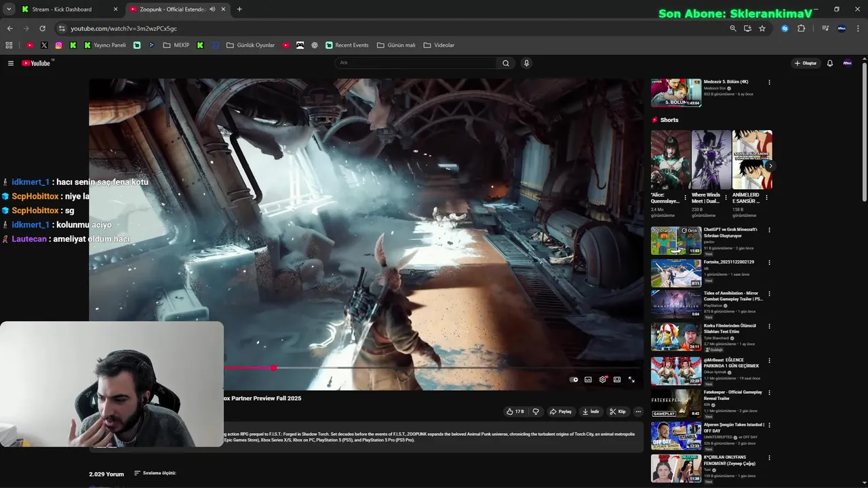Open the comment sort order menu
This screenshot has height=488, width=868.
tap(155, 473)
